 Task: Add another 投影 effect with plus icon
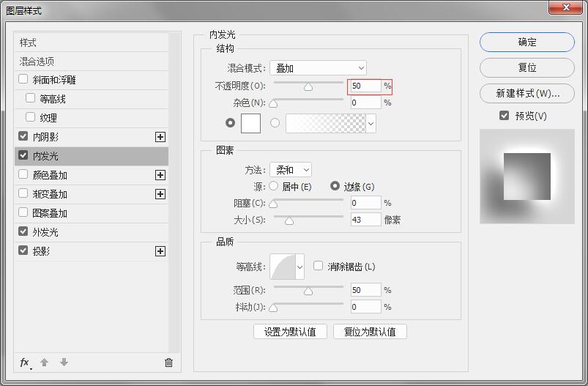(160, 251)
